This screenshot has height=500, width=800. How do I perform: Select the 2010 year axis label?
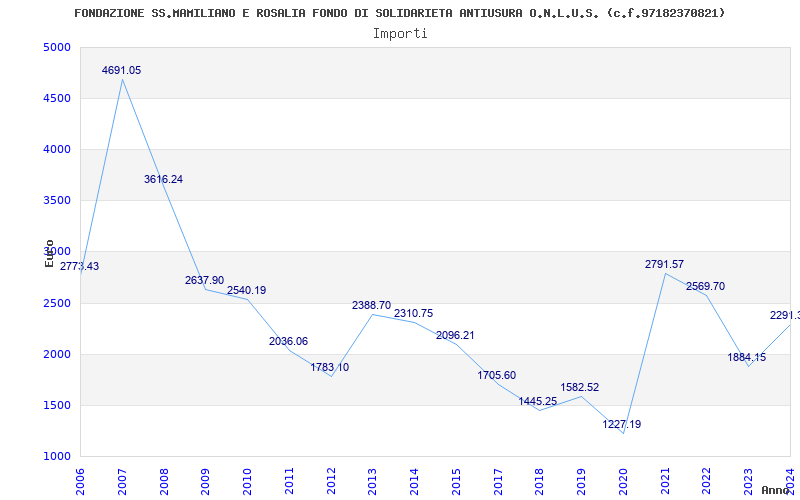click(x=247, y=481)
